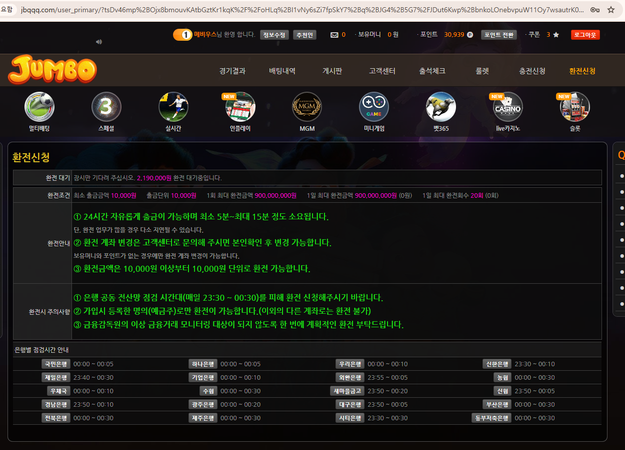Image resolution: width=625 pixels, height=450 pixels.
Task: Click the JUMBO logo
Action: coord(53,70)
